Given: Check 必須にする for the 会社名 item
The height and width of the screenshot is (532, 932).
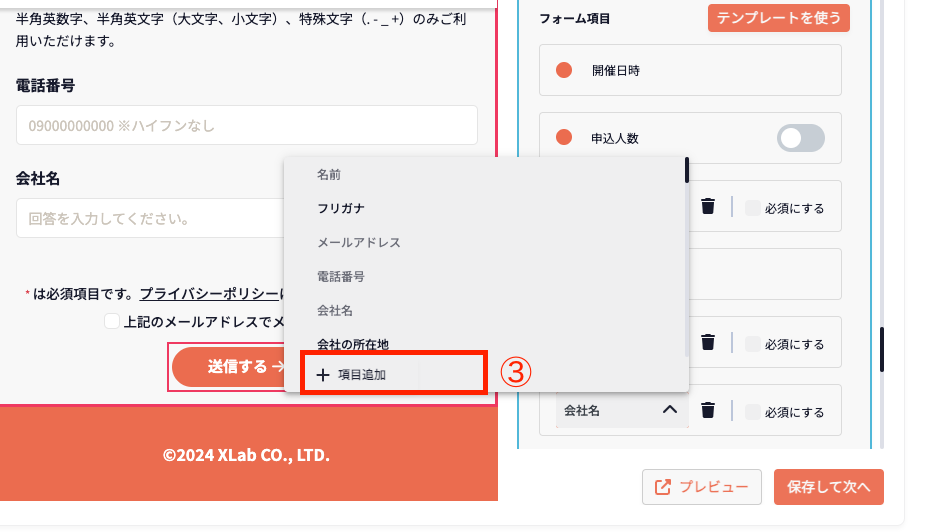Looking at the screenshot, I should 753,412.
